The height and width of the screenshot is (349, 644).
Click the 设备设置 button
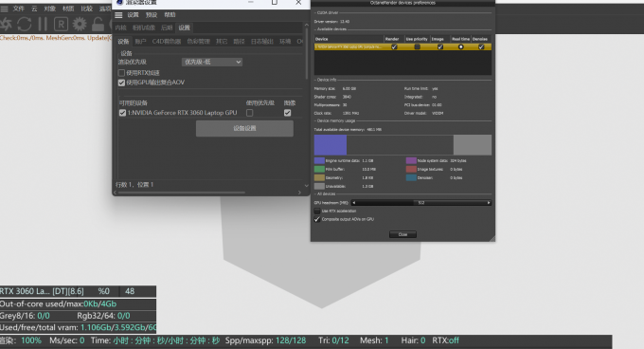click(x=244, y=128)
